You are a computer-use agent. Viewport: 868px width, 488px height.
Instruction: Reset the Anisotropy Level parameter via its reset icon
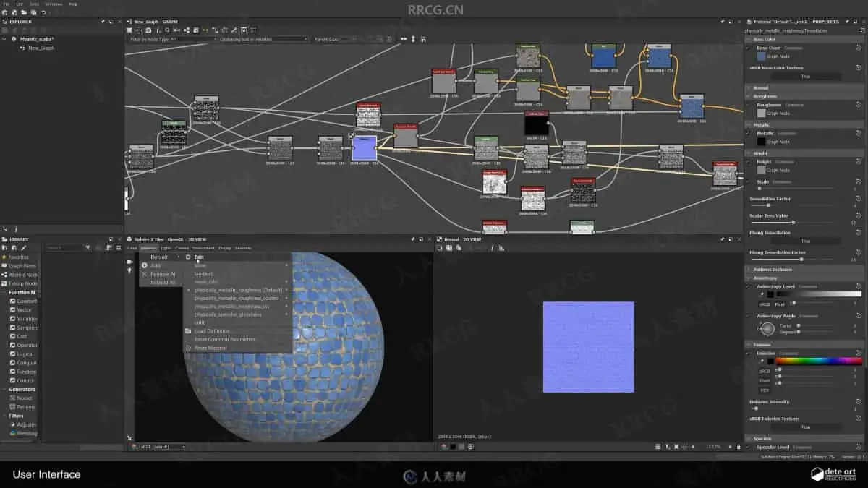[857, 287]
